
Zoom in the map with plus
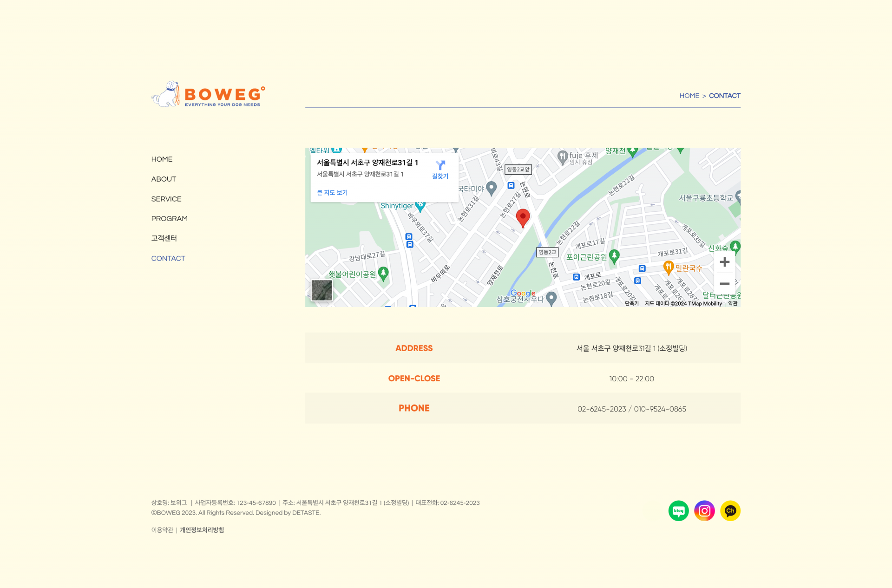[x=724, y=262]
